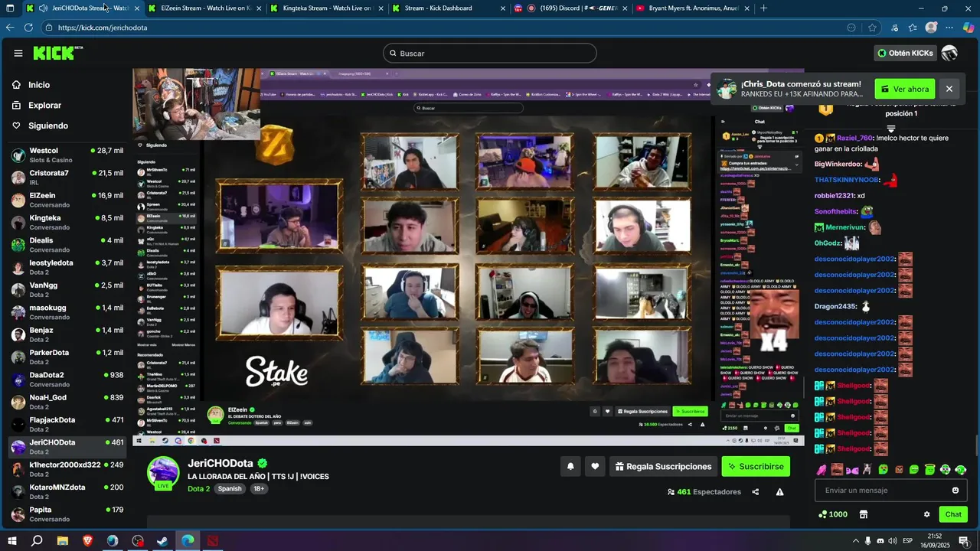
Task: Open Westcol channel in sidebar
Action: [67, 155]
